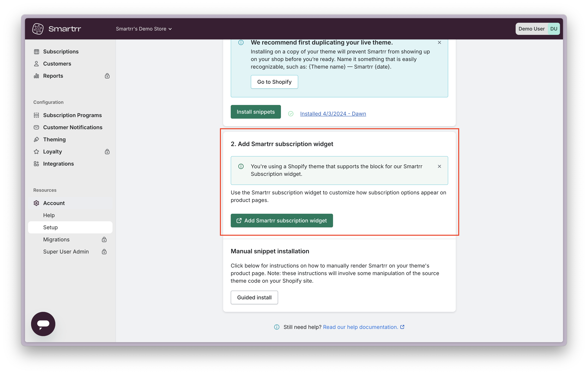Click '2. Add Smartrr subscription widget' heading
The image size is (588, 374).
[282, 144]
